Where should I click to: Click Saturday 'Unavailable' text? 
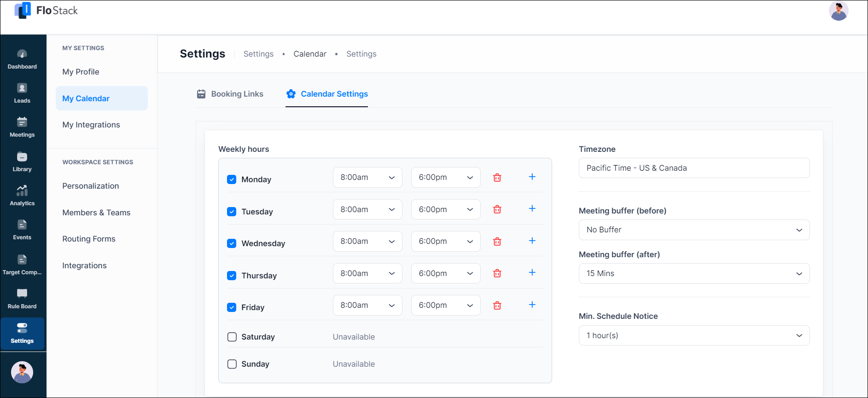[x=354, y=337]
